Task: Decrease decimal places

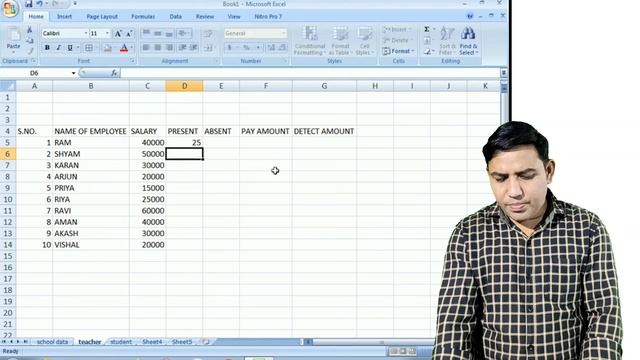Action: [x=282, y=48]
